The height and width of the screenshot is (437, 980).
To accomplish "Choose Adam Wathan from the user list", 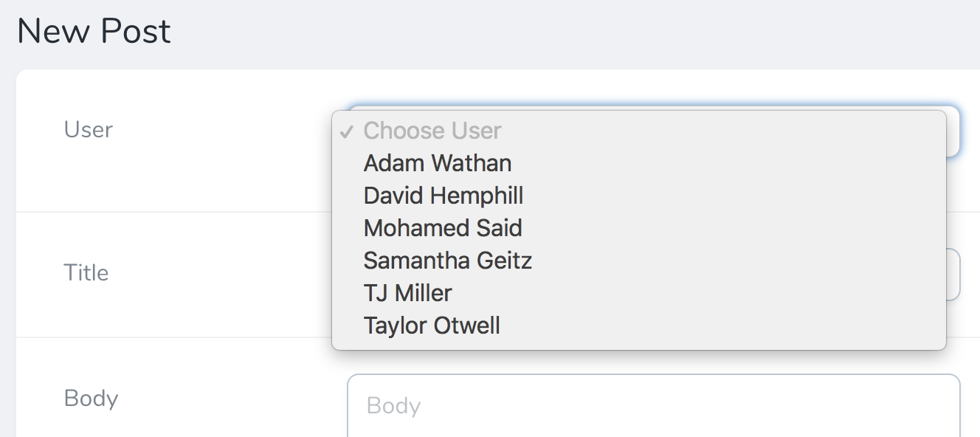I will point(438,163).
